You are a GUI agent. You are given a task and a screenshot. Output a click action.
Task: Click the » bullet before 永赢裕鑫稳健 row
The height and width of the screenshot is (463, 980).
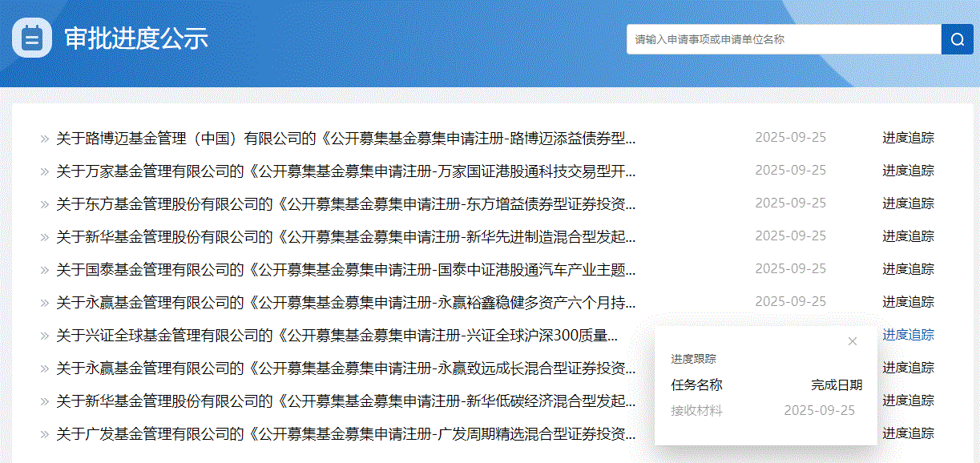[x=44, y=303]
